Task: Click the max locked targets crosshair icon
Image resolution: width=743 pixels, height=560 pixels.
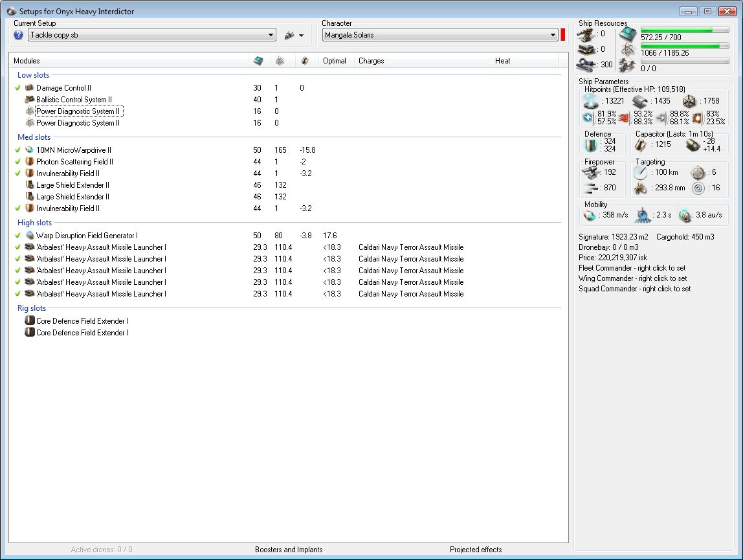Action: coord(697,172)
